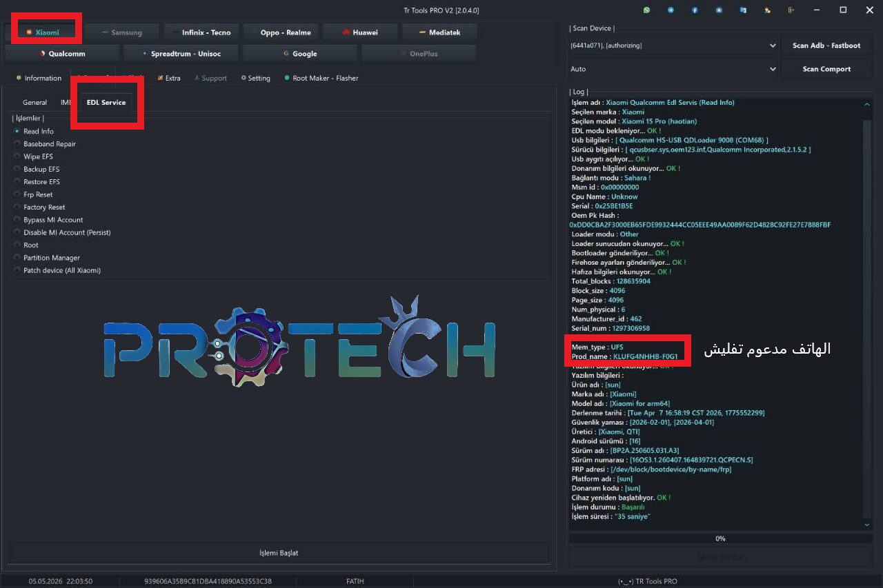The image size is (883, 588).
Task: Open the OnePlus brand section
Action: tap(419, 53)
